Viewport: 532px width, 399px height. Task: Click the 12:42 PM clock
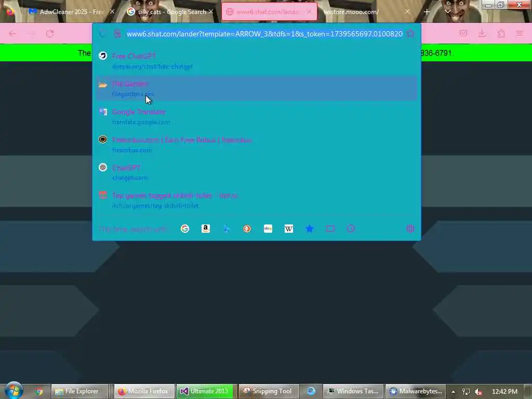coord(504,392)
